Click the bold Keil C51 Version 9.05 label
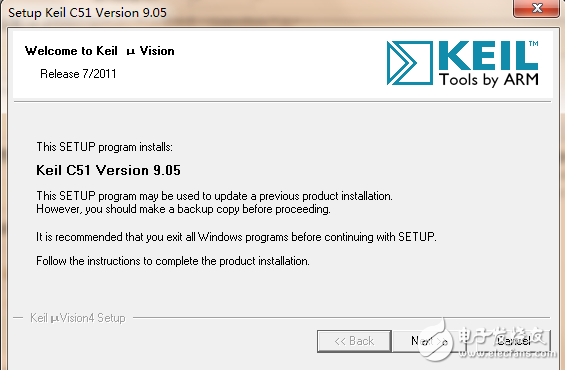Viewport: 565px width, 370px height. (x=108, y=170)
